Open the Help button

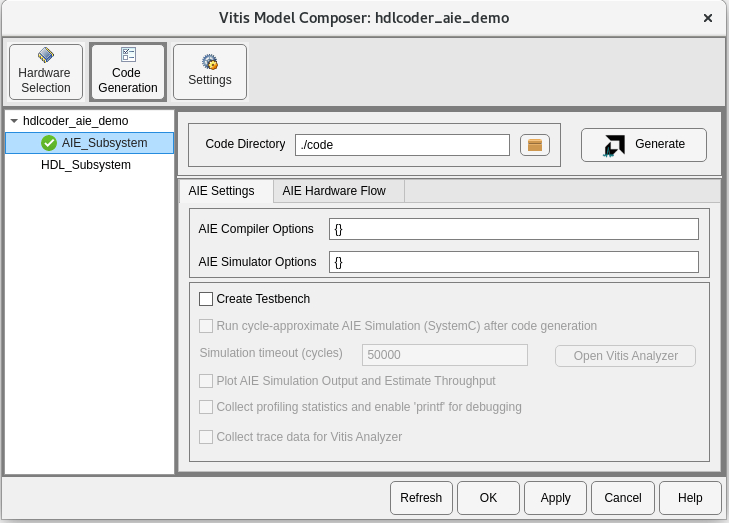pyautogui.click(x=690, y=498)
